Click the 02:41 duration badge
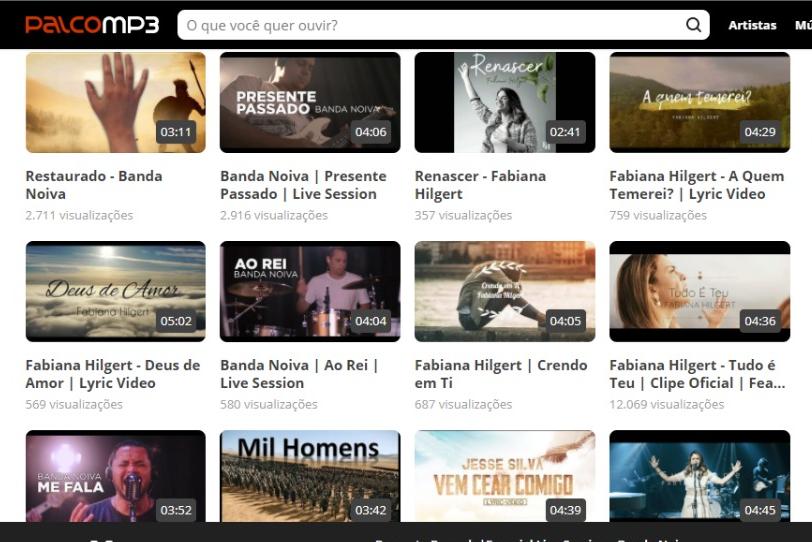Image resolution: width=812 pixels, height=542 pixels. point(565,132)
